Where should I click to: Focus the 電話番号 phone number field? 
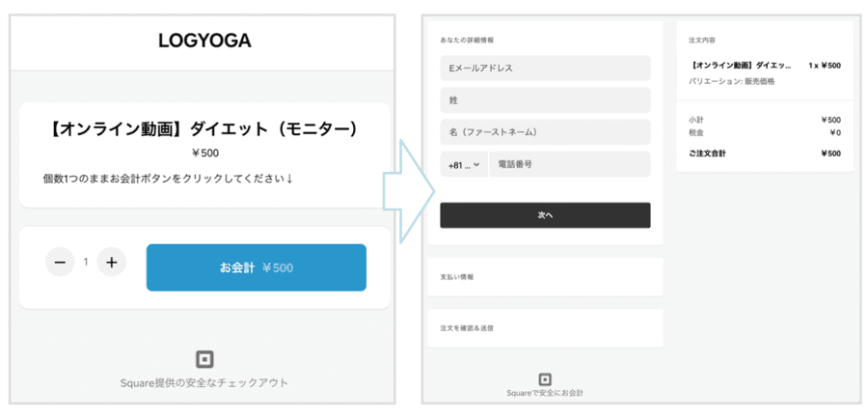570,164
